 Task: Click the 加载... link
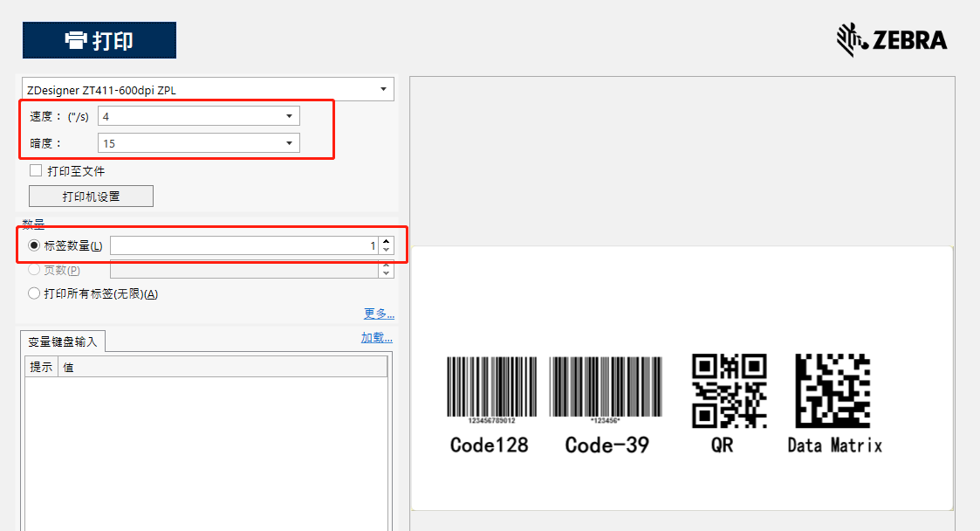376,338
